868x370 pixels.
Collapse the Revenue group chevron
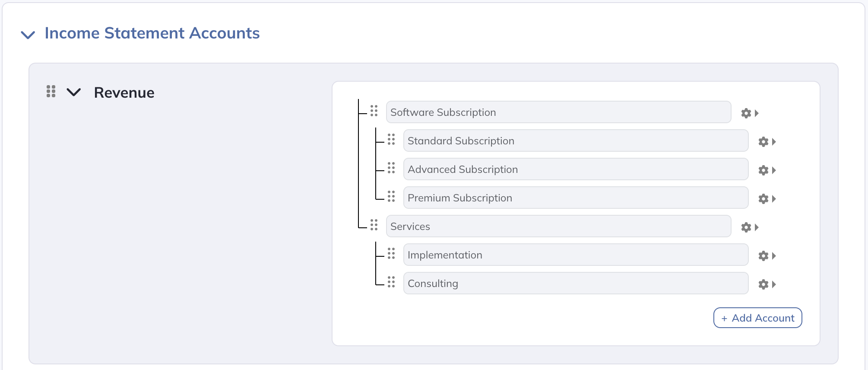pyautogui.click(x=74, y=92)
